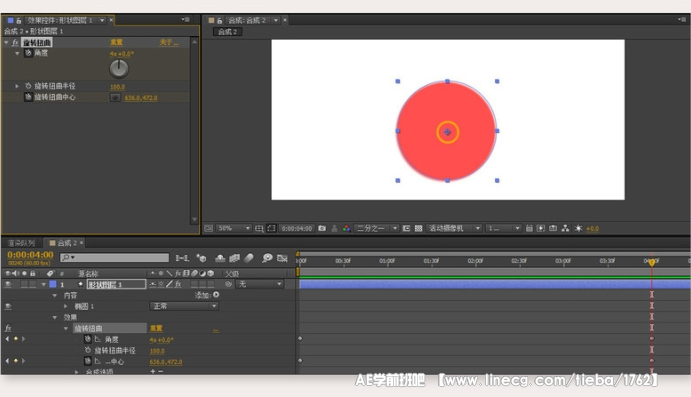Toggle 角度 stopwatch in timeline layer properties

pyautogui.click(x=88, y=339)
